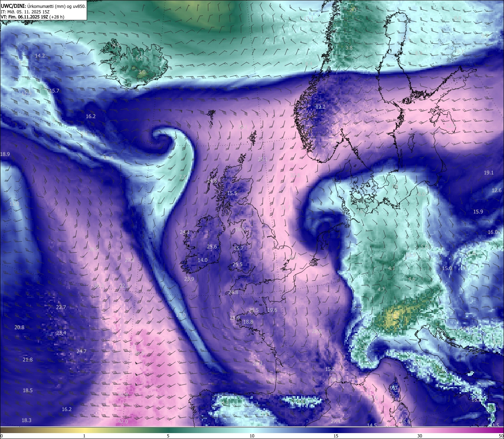Image resolution: width=504 pixels, height=439 pixels.
Task: Click the colorbar tick label '5'
Action: (x=168, y=436)
